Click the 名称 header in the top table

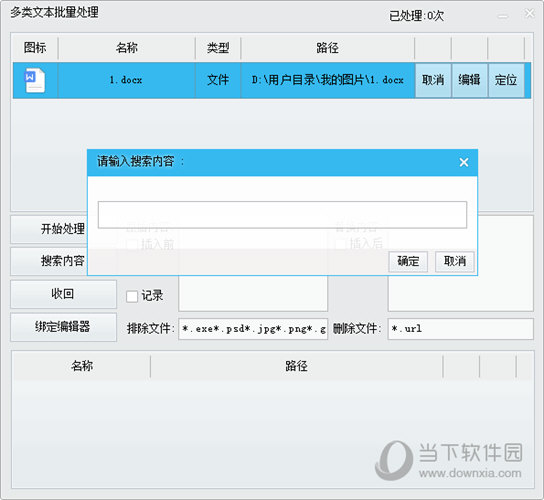127,48
